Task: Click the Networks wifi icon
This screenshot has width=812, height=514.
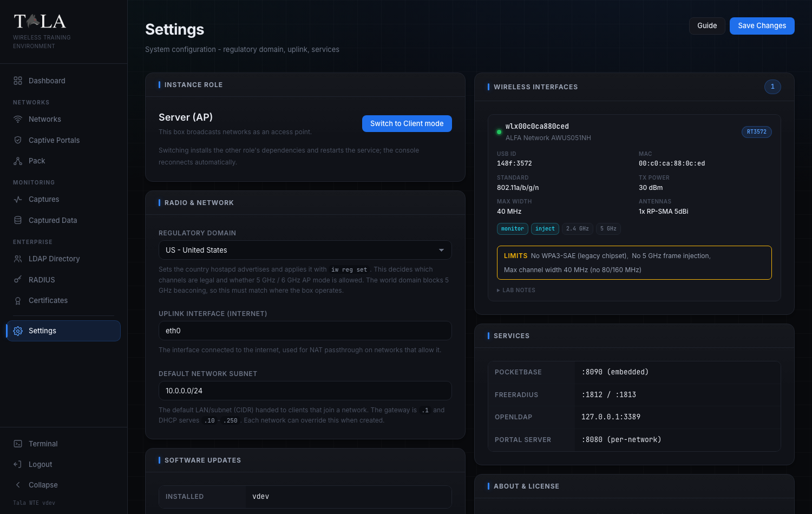Action: tap(18, 119)
